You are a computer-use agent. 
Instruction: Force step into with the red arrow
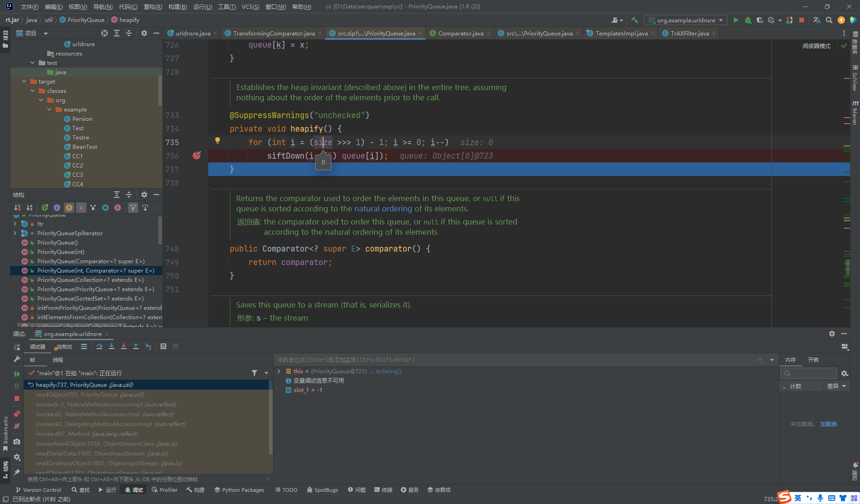[x=124, y=346]
